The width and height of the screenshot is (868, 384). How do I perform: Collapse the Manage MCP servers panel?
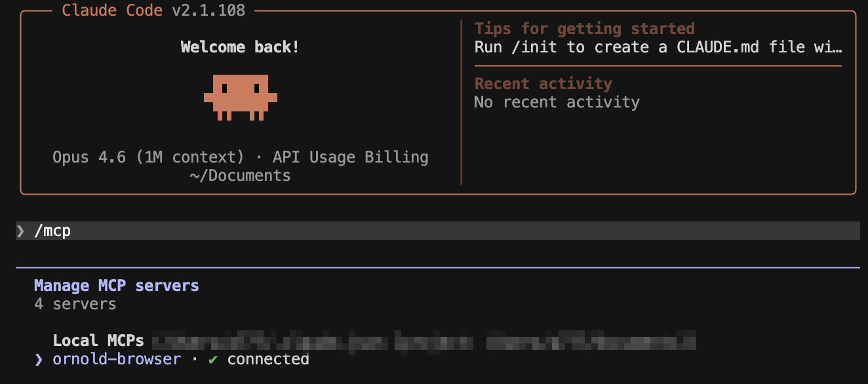click(115, 285)
